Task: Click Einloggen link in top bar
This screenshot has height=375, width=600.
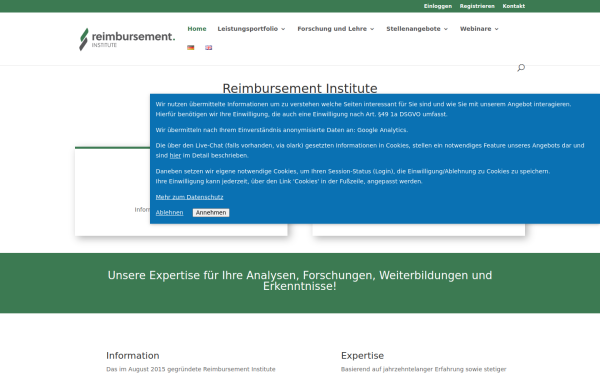Action: pyautogui.click(x=438, y=6)
